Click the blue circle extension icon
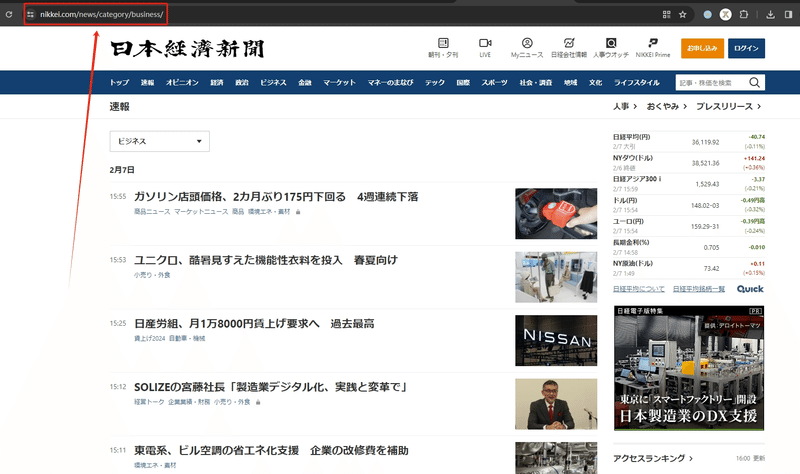 pos(708,14)
